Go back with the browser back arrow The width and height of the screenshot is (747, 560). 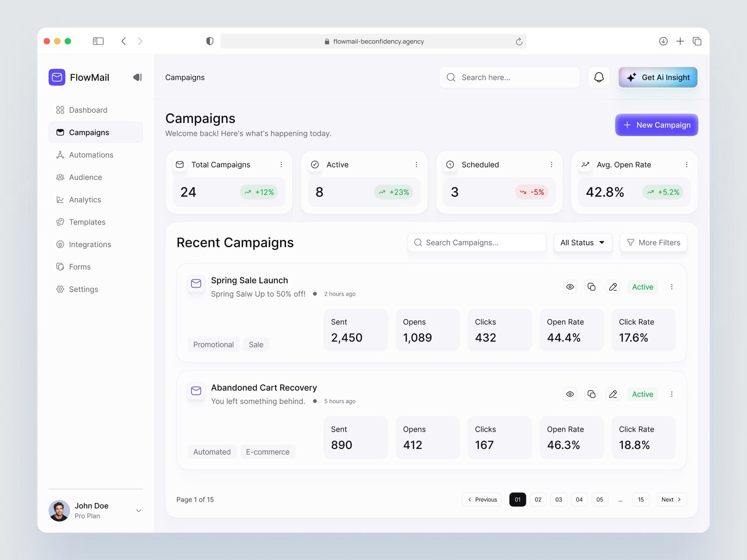tap(124, 41)
